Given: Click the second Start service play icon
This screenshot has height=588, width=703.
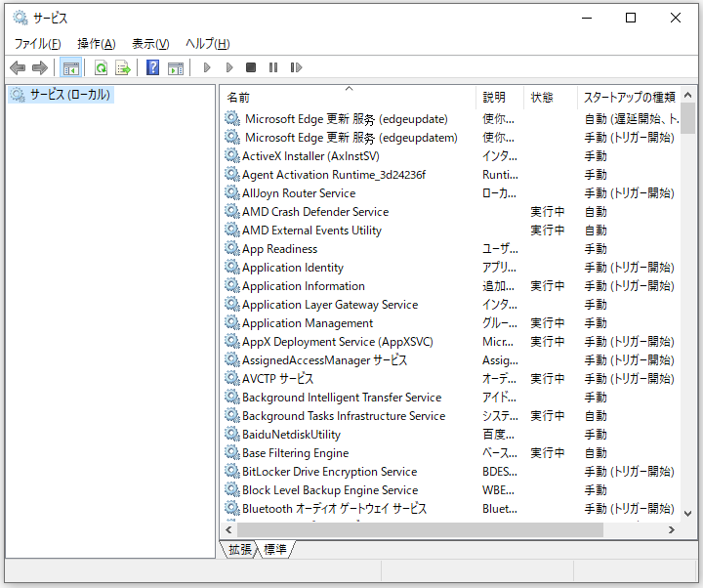Looking at the screenshot, I should coord(229,67).
